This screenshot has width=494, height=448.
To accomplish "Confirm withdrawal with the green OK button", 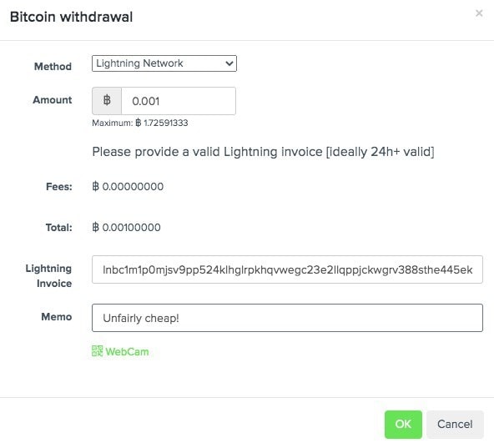I will (403, 425).
